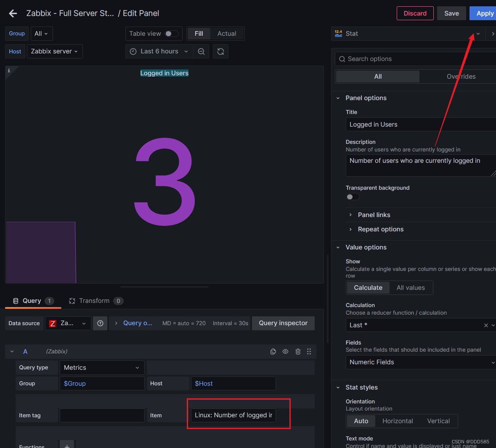Click the Item tag input field
The height and width of the screenshot is (448, 496).
[x=102, y=416]
